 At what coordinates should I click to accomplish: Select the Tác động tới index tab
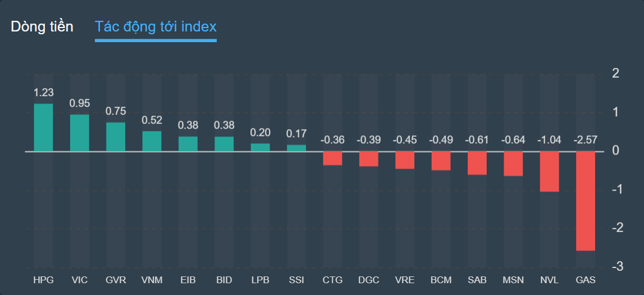pos(156,26)
